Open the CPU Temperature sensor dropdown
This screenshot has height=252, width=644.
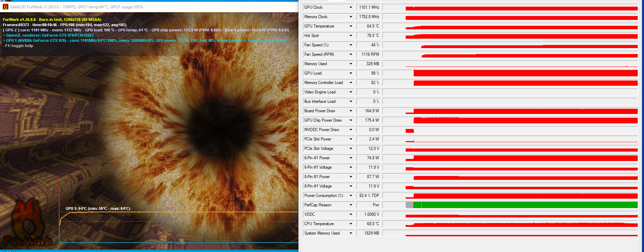(351, 224)
